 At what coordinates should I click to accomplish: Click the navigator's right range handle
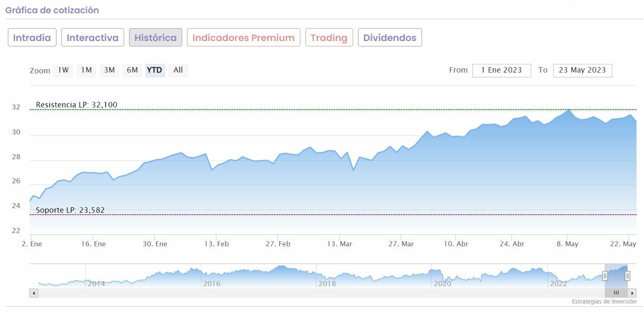click(627, 276)
